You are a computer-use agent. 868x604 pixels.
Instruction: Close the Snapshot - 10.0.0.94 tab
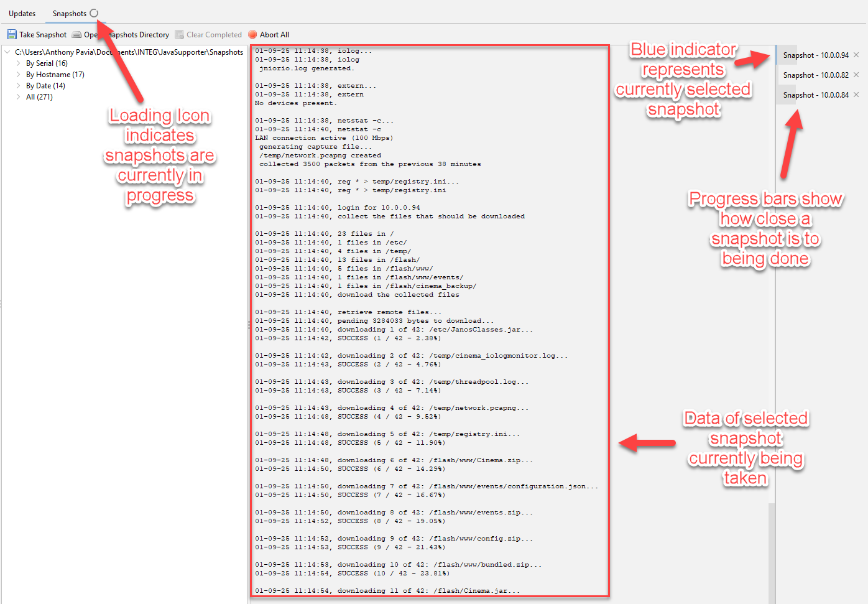[x=856, y=55]
